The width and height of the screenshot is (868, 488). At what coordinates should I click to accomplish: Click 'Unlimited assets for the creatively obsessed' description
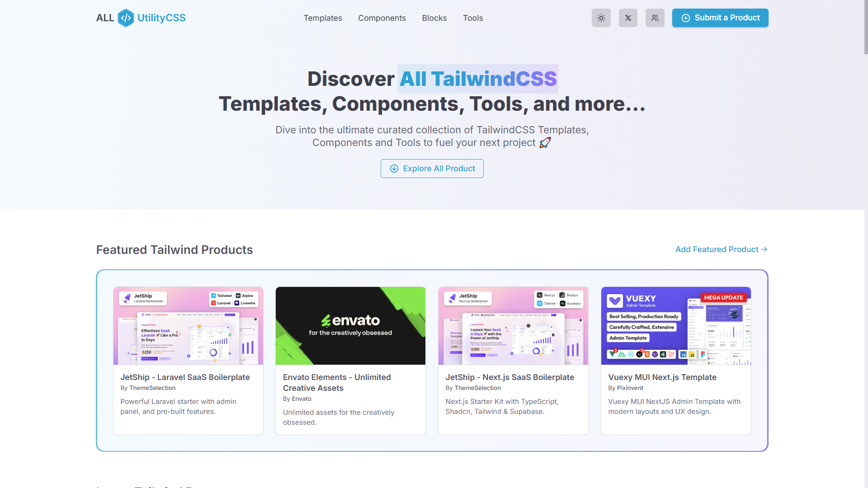pos(339,418)
